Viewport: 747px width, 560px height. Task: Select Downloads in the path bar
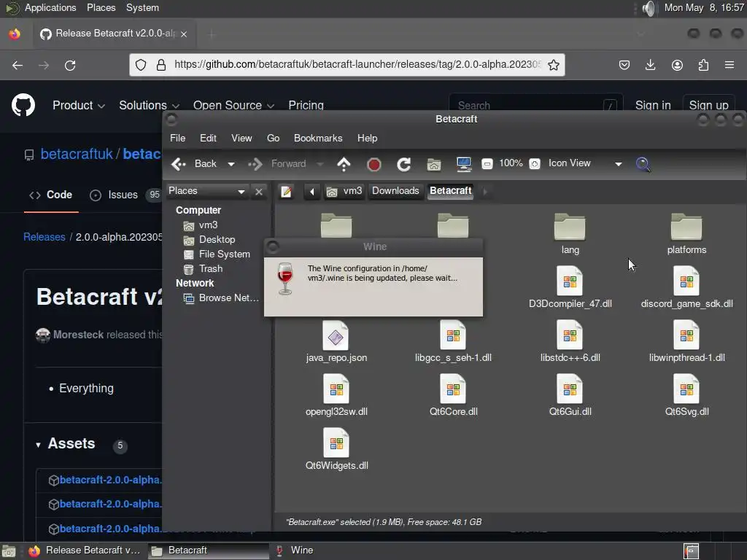point(395,191)
